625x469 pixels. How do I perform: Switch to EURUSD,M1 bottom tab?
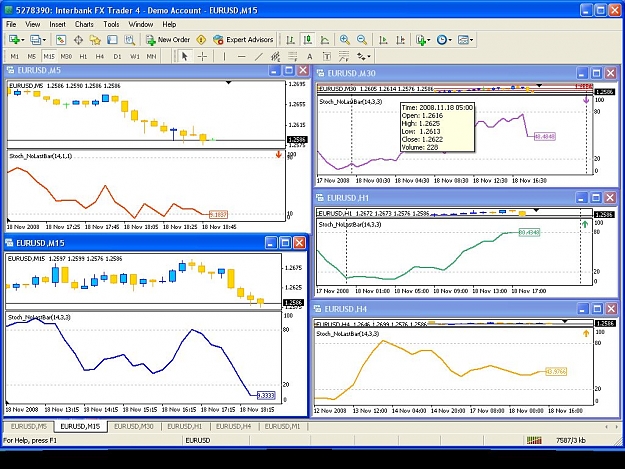tap(283, 426)
